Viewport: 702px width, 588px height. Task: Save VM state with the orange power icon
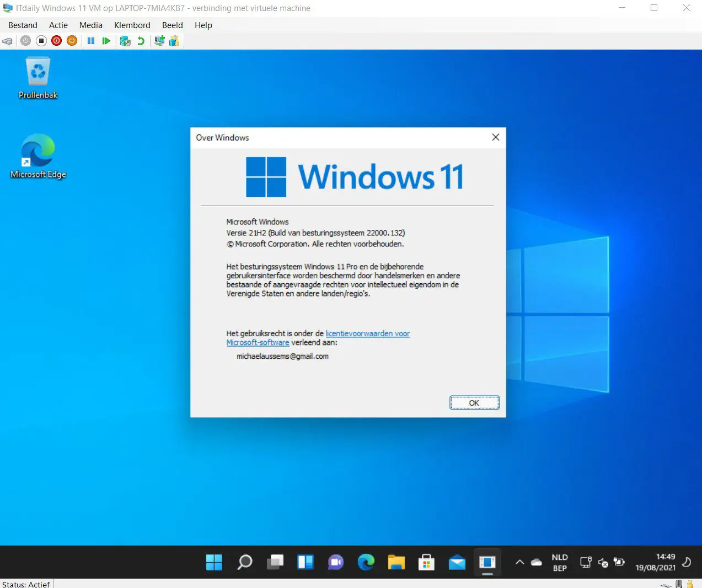[72, 41]
